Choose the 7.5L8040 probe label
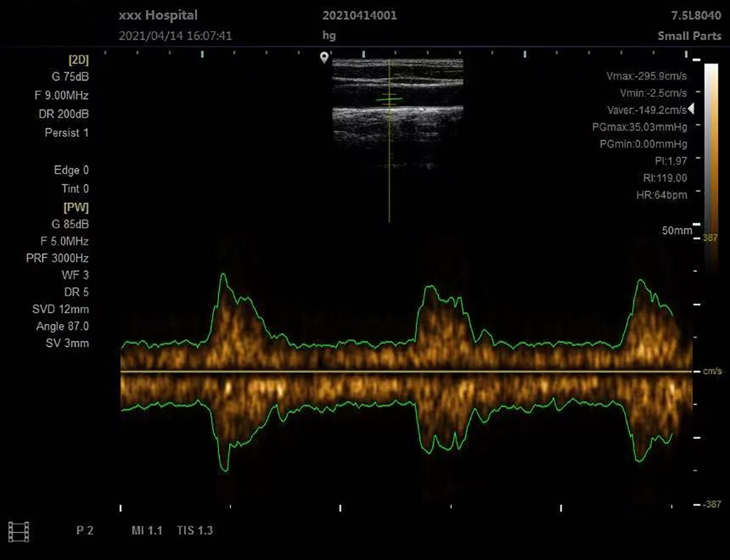Image resolution: width=730 pixels, height=560 pixels. [694, 15]
